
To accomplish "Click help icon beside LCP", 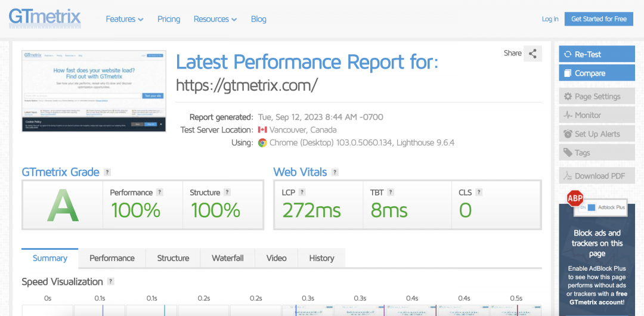I will click(302, 193).
